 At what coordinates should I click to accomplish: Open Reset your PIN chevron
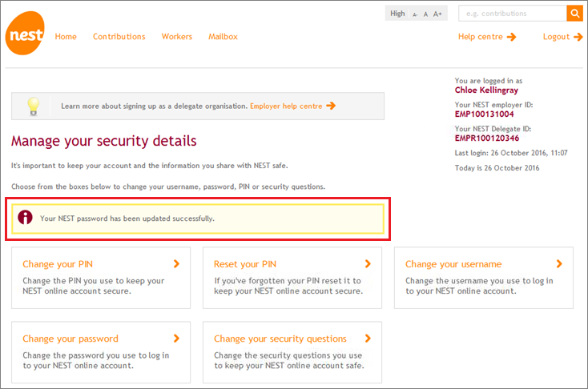click(368, 264)
